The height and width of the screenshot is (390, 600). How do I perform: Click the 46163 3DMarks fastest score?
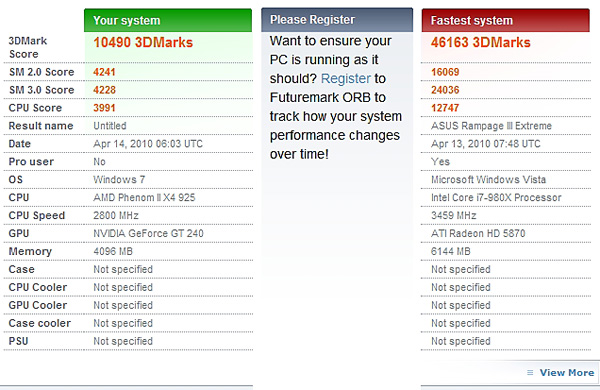tap(481, 42)
